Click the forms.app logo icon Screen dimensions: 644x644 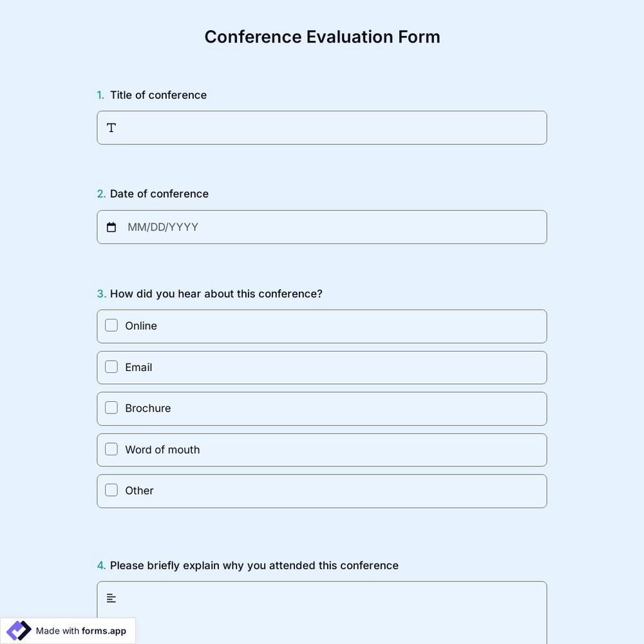18,630
